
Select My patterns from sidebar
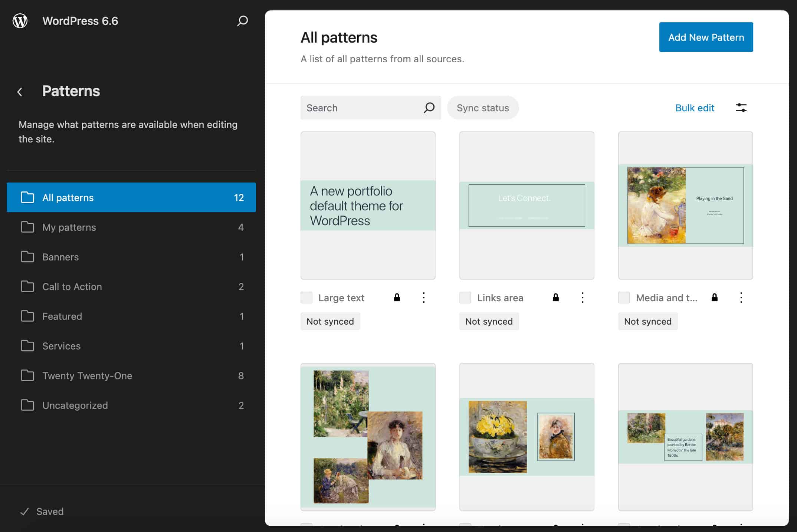tap(69, 227)
